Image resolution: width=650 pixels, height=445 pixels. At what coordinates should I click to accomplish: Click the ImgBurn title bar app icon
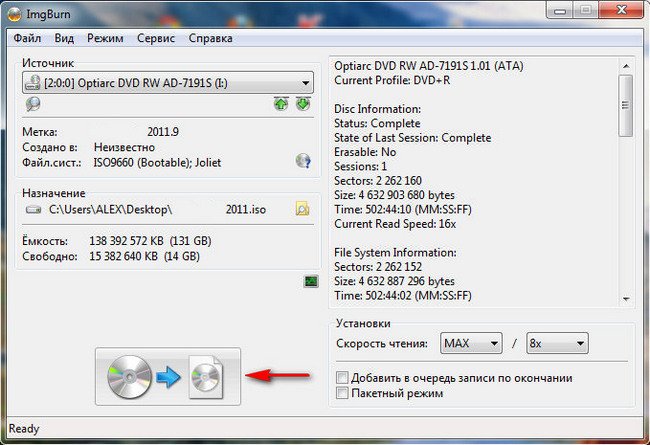click(14, 15)
